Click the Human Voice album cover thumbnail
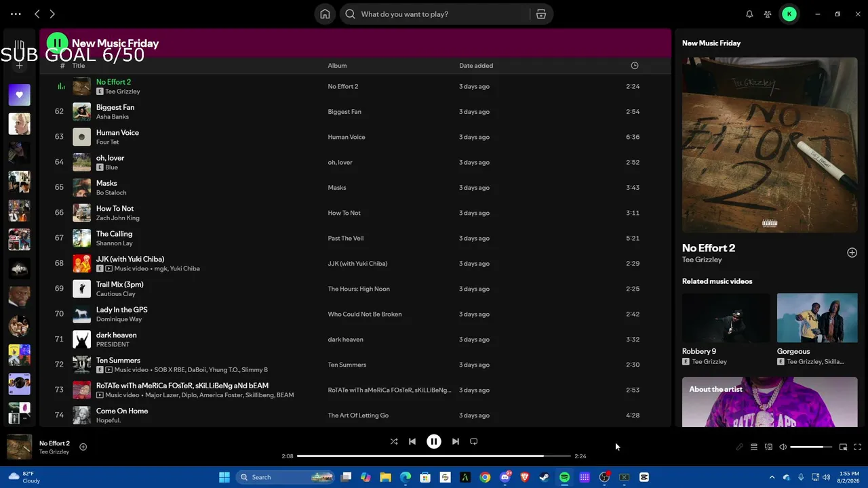868x488 pixels. coord(81,137)
